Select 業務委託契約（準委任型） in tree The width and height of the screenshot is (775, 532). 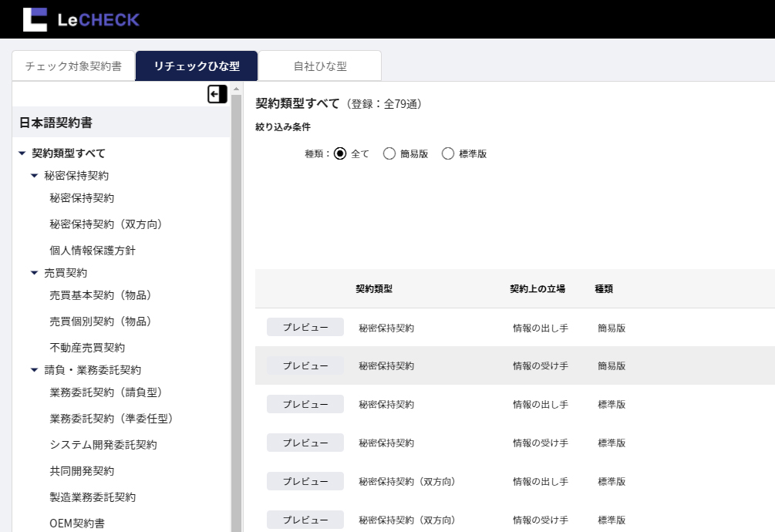click(111, 419)
